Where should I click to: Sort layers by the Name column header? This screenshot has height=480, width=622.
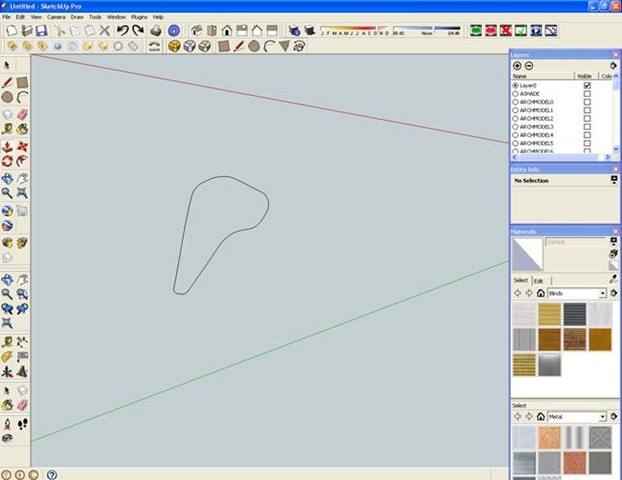point(542,76)
